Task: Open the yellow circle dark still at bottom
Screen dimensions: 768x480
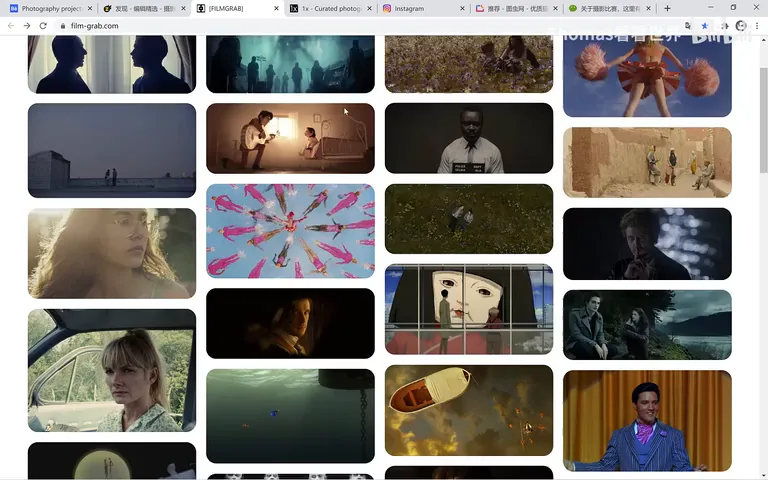Action: 112,461
